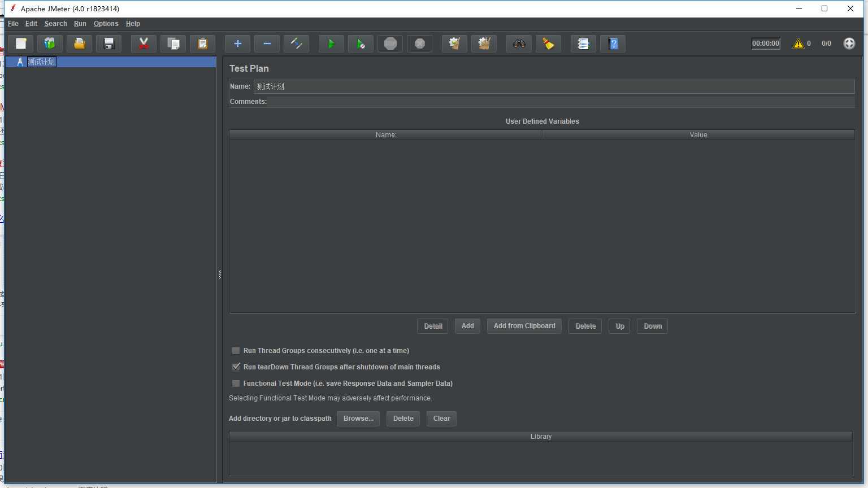This screenshot has width=868, height=488.
Task: Click the Delete variable button
Action: pyautogui.click(x=585, y=326)
